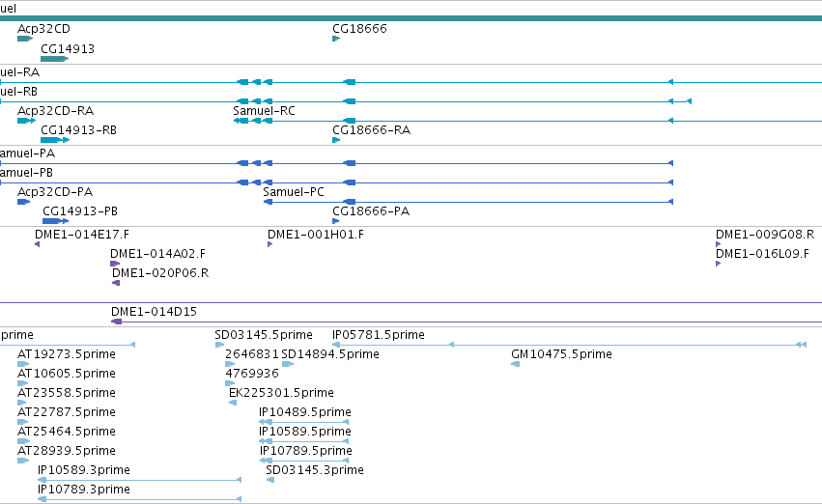Click the Acp32CD-PA protein label
The height and width of the screenshot is (504, 822).
55,192
